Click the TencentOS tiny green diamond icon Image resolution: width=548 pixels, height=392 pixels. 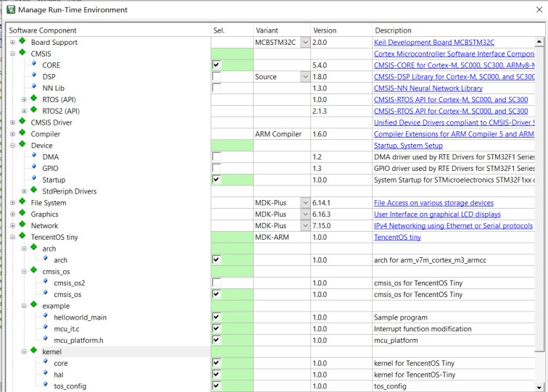[22, 235]
